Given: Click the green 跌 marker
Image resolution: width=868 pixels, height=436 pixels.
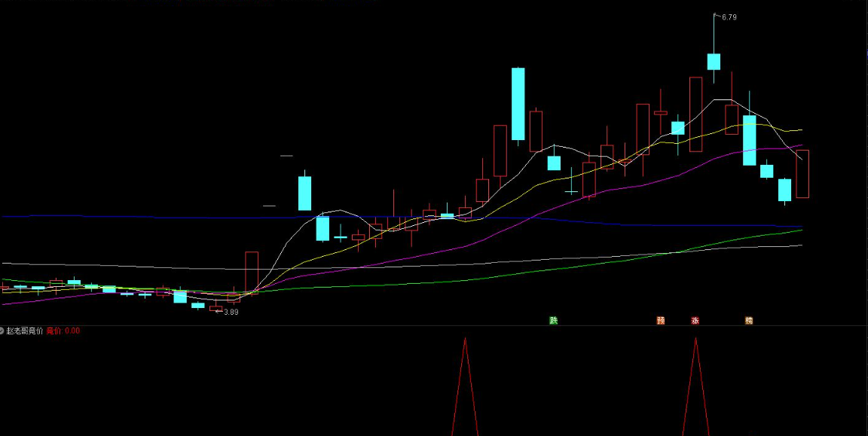Looking at the screenshot, I should coord(553,320).
